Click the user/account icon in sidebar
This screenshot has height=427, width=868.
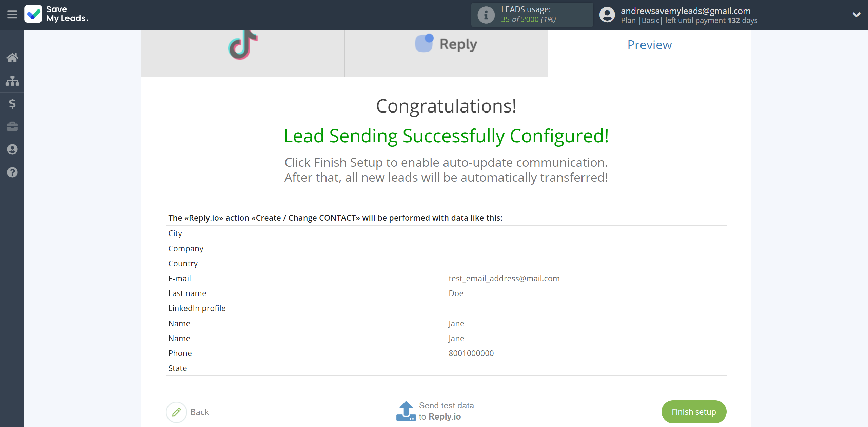pyautogui.click(x=12, y=149)
